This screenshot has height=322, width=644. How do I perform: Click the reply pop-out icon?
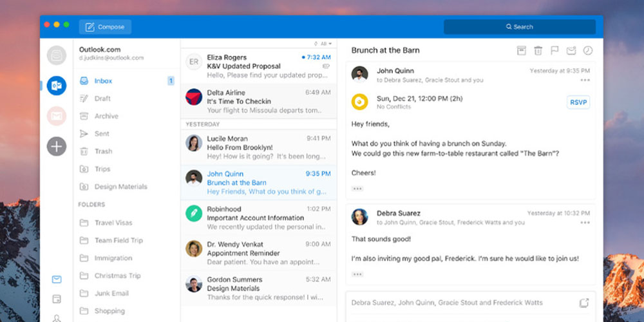tap(583, 303)
